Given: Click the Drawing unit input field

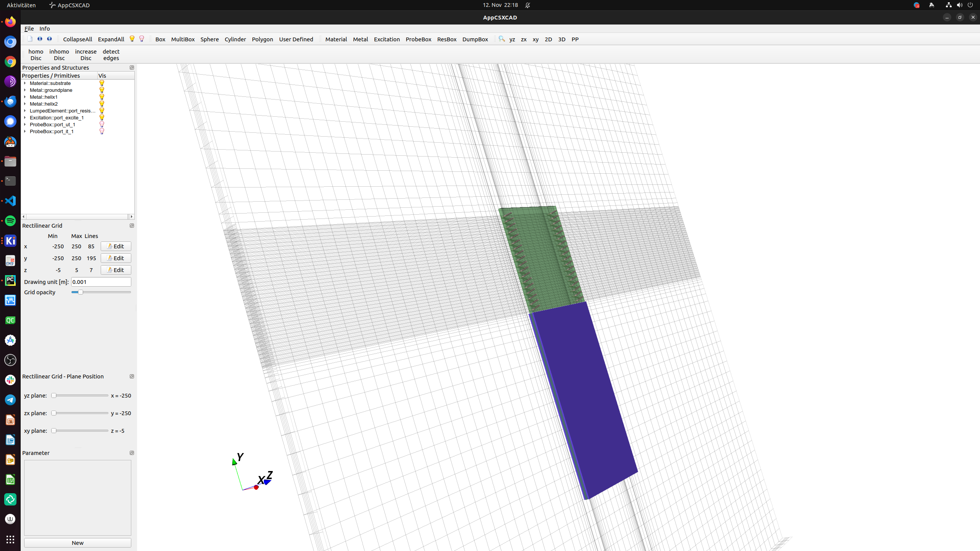Looking at the screenshot, I should point(101,282).
